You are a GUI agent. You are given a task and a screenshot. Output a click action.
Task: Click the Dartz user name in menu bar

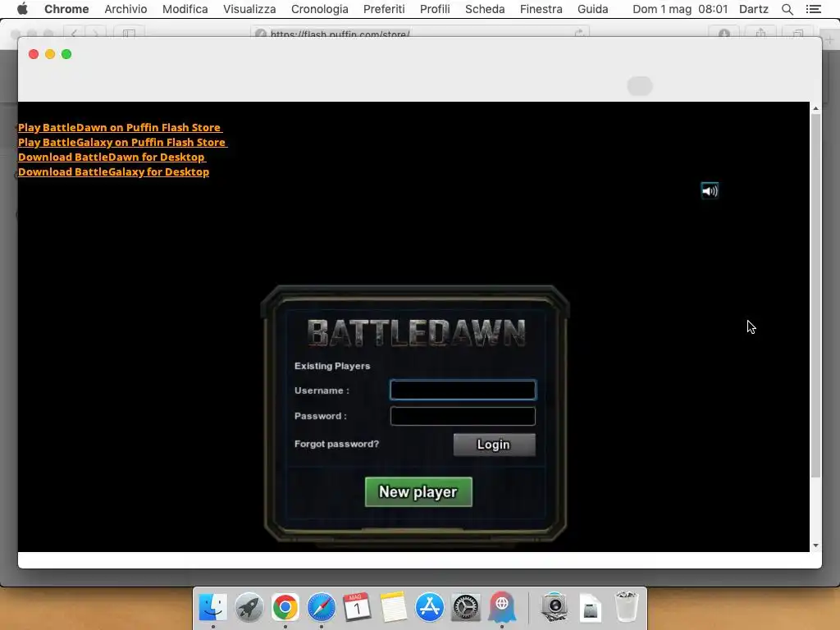point(753,9)
